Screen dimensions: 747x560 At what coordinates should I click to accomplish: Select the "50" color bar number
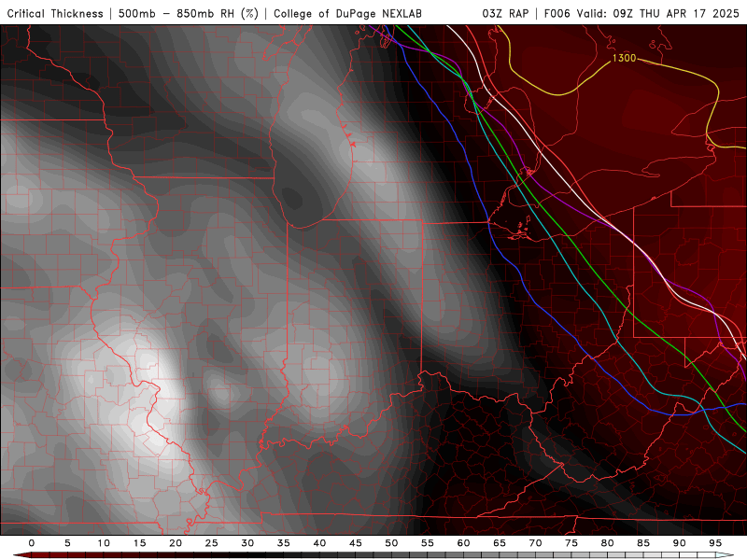click(391, 543)
